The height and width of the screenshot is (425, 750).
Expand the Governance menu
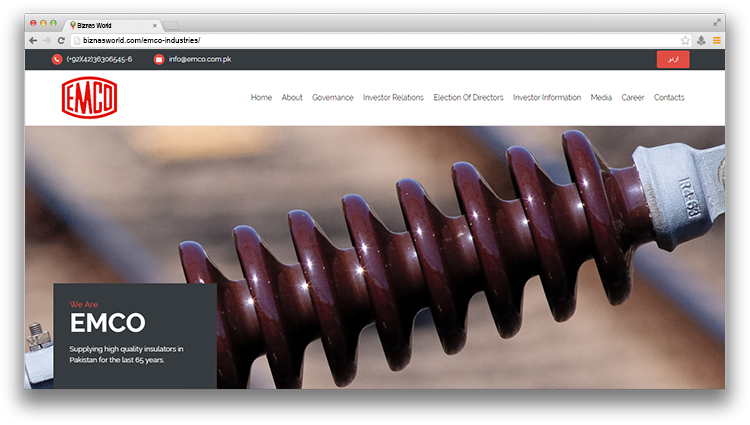(x=332, y=98)
